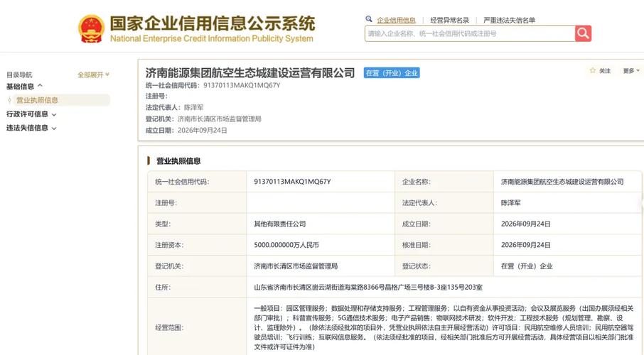Click the 营业执照信息 section heading
644x355 pixels.
(178, 161)
